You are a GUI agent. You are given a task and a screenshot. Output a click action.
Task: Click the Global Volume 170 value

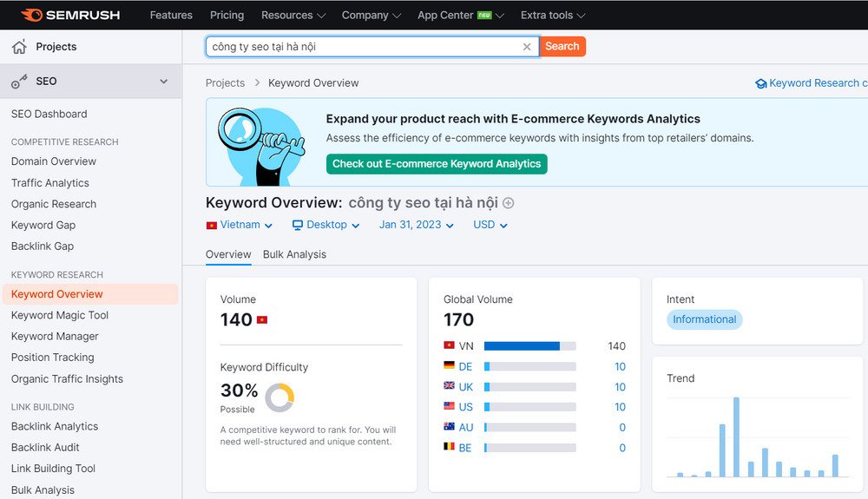pos(459,319)
